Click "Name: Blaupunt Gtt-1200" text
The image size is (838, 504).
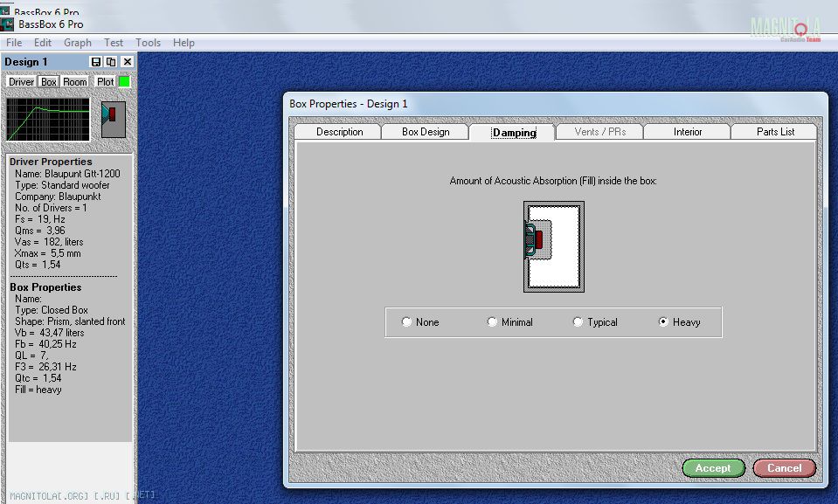click(67, 174)
